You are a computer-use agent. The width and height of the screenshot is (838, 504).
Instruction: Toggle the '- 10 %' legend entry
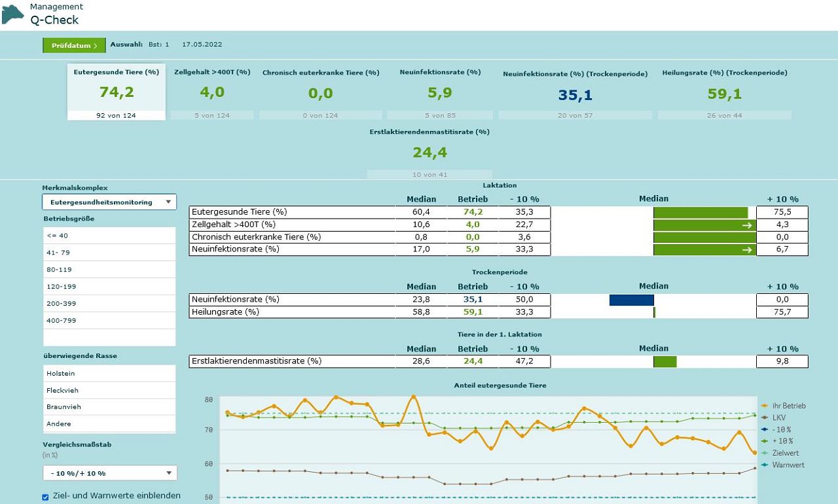[782, 429]
